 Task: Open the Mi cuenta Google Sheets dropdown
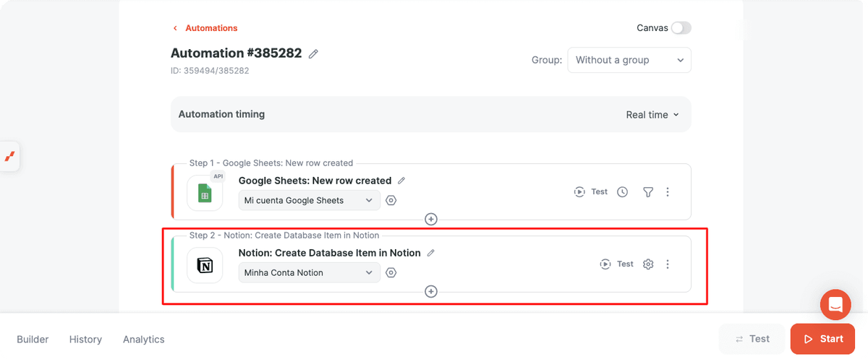(310, 200)
